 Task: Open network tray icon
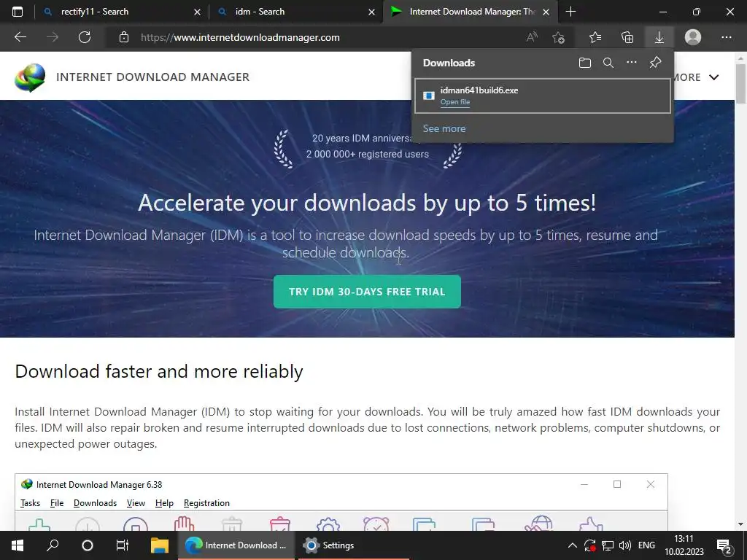click(x=608, y=545)
